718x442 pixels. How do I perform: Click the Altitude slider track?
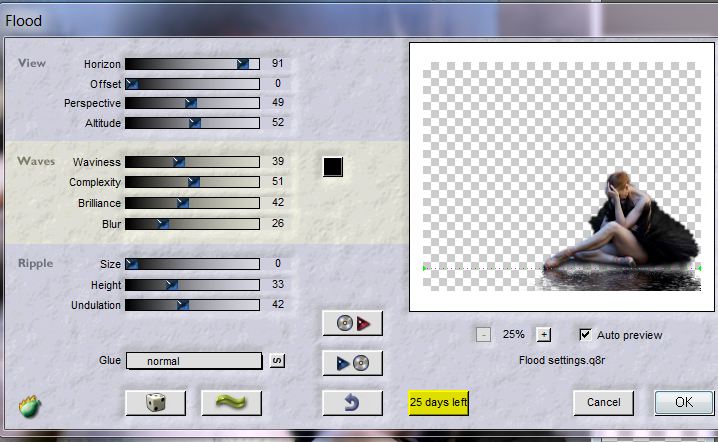(x=192, y=123)
